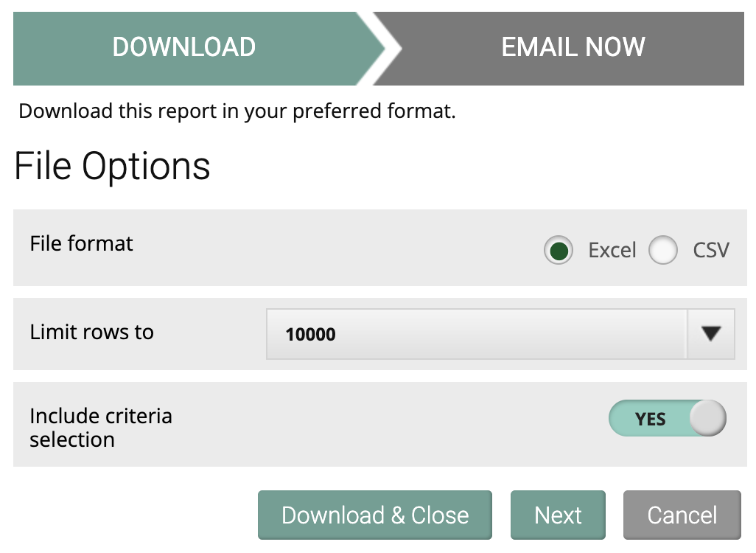Click the download instructions text
Viewport: 756px width, 553px height.
237,111
